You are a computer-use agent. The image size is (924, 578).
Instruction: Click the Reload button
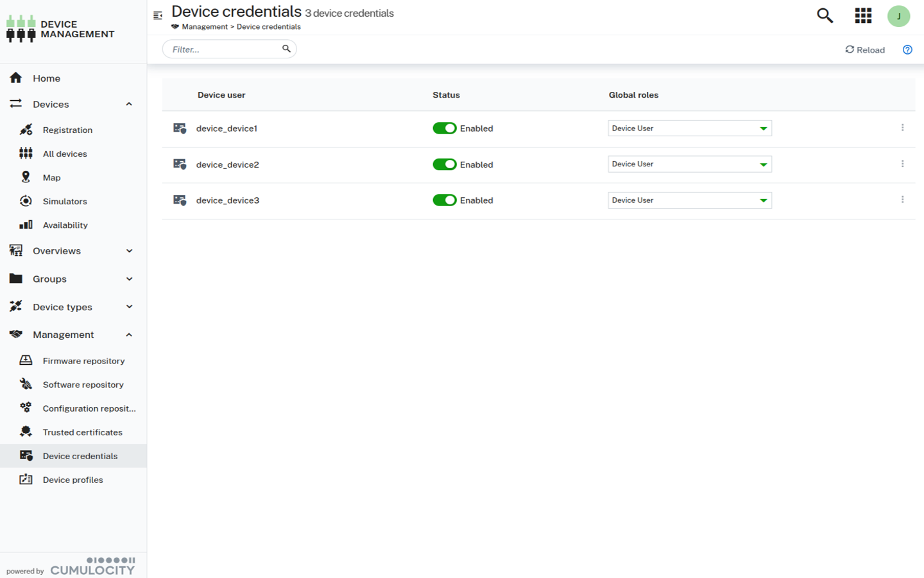(x=865, y=49)
